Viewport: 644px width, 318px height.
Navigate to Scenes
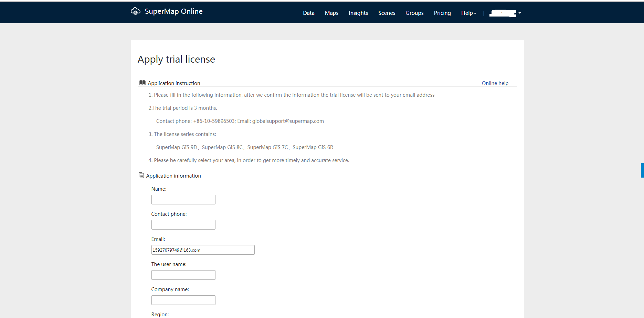387,13
